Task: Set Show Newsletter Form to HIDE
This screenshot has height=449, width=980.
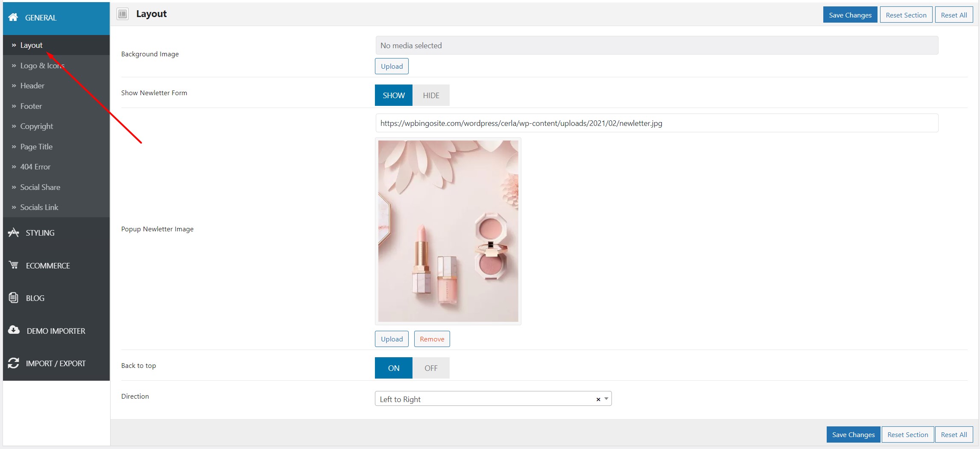Action: [x=431, y=95]
